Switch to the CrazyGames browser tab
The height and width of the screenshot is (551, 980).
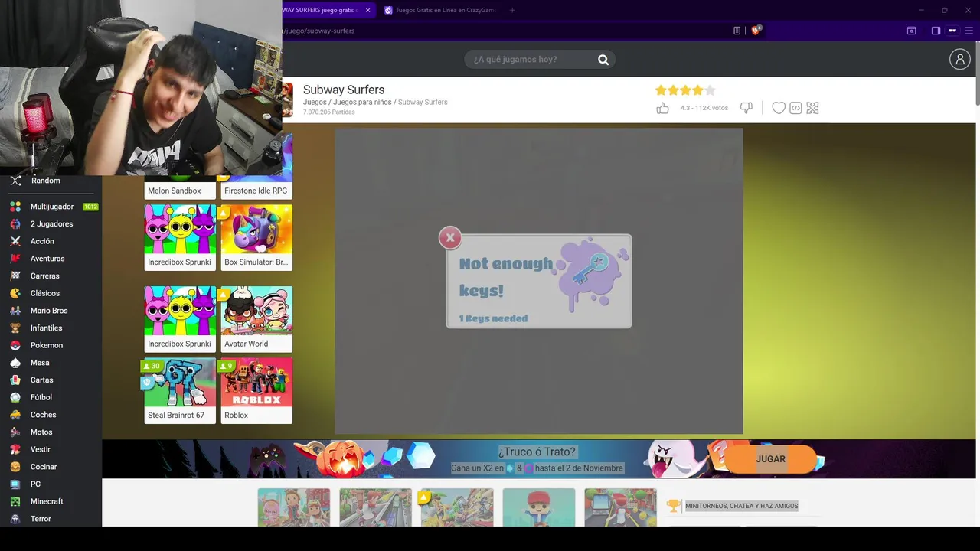click(440, 10)
